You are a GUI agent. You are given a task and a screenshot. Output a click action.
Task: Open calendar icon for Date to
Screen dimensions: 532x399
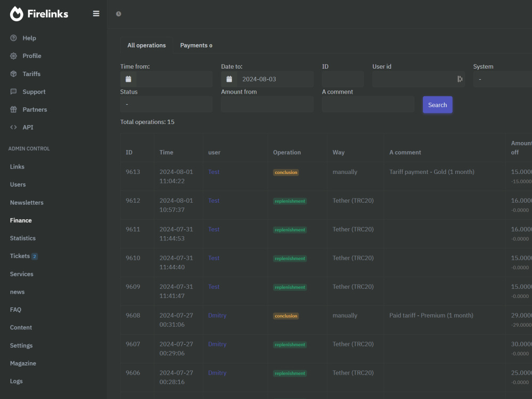coord(229,79)
